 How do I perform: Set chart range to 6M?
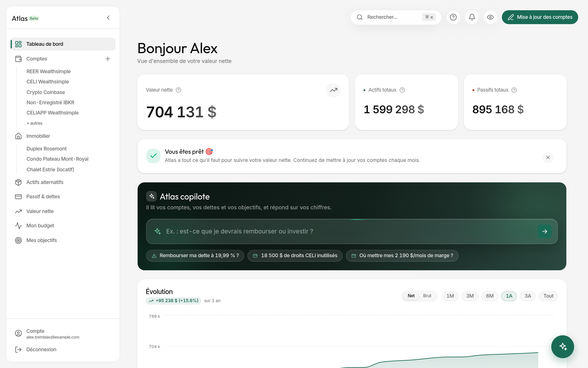point(490,296)
